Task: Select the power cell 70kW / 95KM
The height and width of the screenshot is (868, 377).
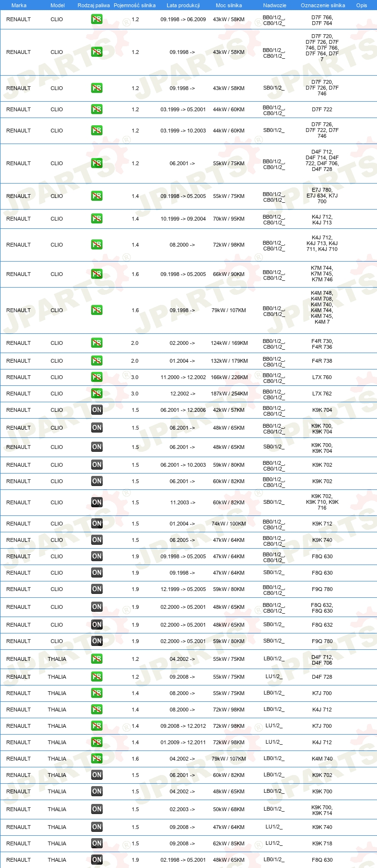Action: pos(229,219)
